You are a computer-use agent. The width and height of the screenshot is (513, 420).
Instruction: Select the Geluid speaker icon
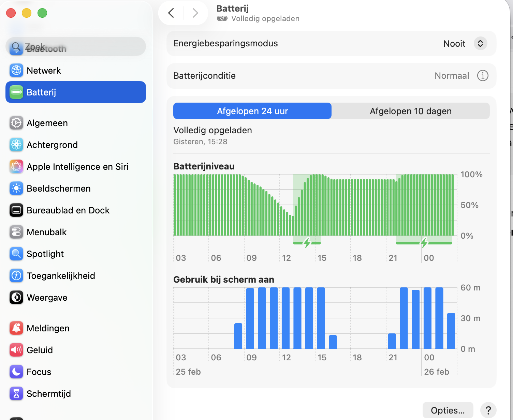(16, 350)
